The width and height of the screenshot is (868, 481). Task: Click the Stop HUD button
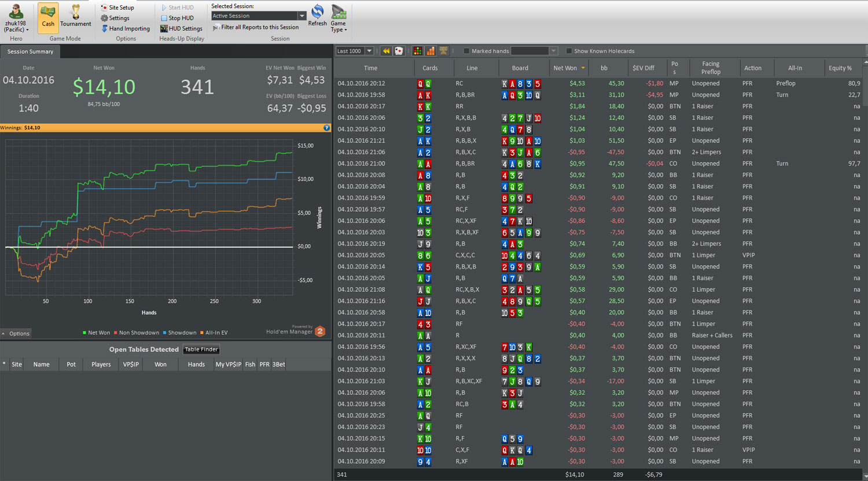177,18
